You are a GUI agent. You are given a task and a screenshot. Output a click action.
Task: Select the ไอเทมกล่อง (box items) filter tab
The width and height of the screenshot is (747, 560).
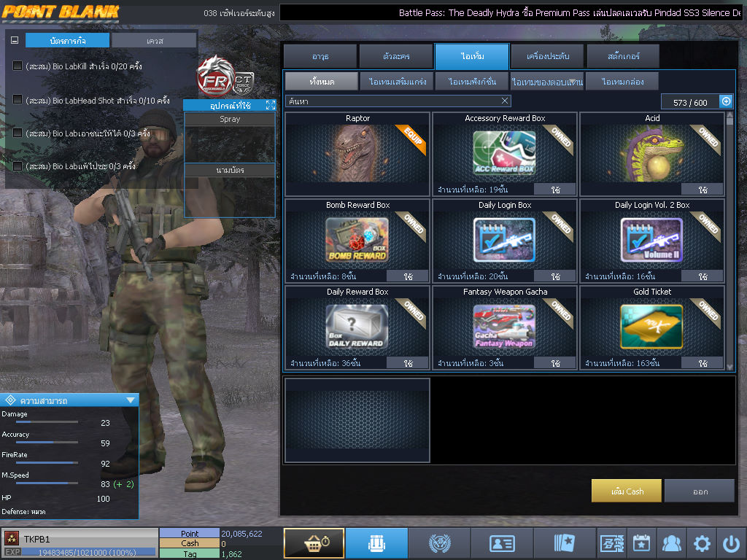coord(622,82)
